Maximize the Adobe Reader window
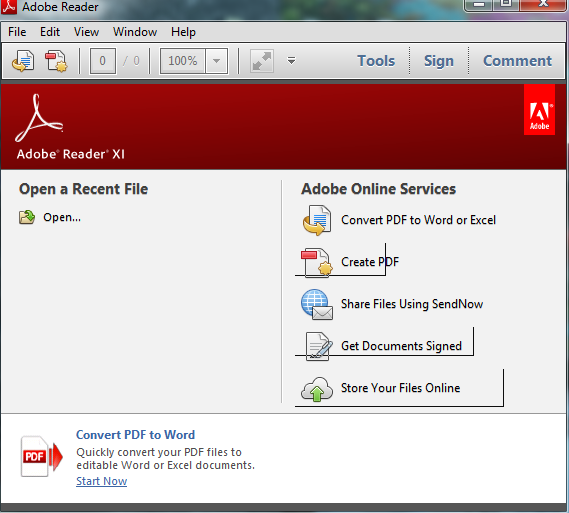 [506, 4]
